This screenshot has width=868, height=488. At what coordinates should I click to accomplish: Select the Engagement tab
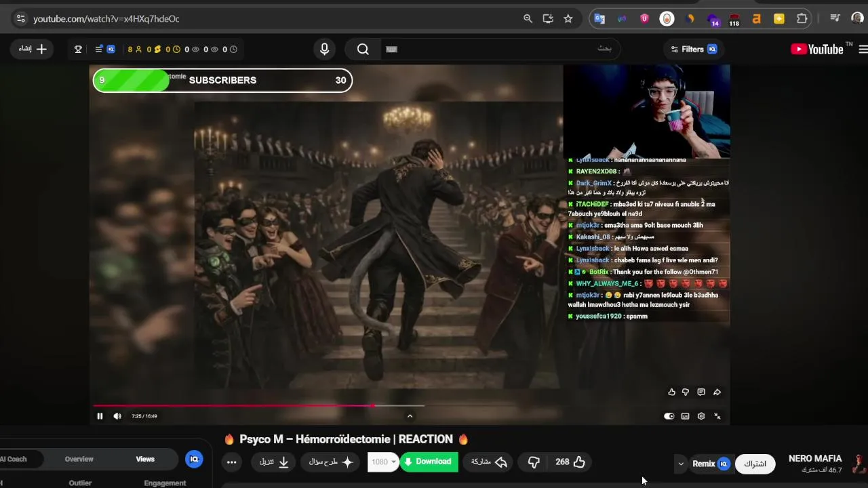pyautogui.click(x=165, y=483)
